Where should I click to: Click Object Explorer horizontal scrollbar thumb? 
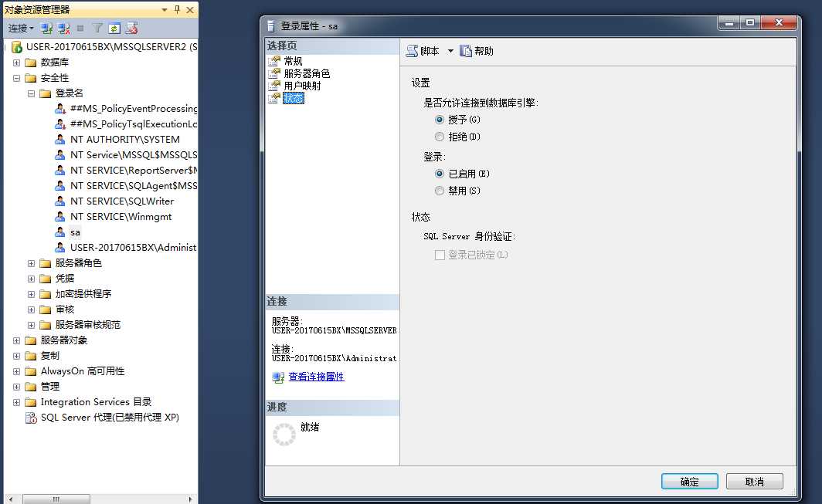pos(56,499)
